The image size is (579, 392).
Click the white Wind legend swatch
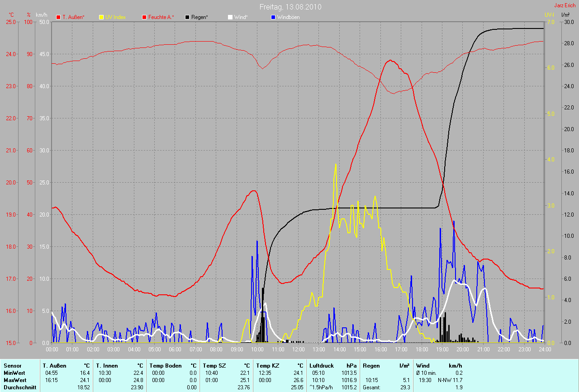pos(230,17)
